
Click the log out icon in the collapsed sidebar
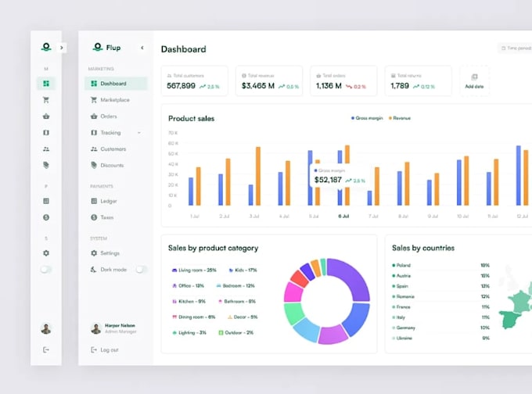point(46,349)
